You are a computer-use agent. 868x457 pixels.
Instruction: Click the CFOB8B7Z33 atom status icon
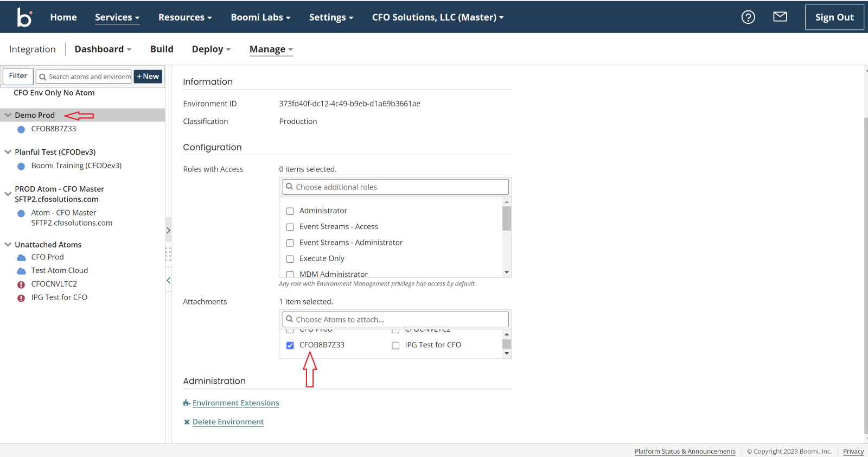coord(21,129)
